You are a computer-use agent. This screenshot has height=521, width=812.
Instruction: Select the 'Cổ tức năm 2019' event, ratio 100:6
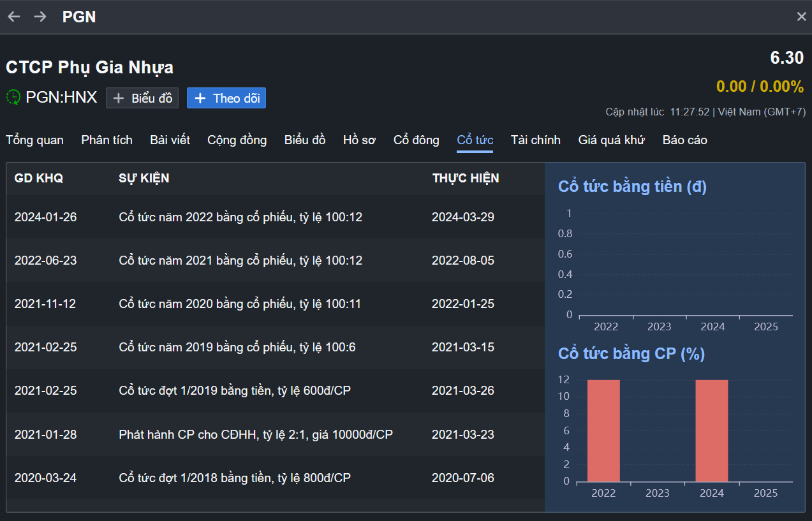pyautogui.click(x=237, y=348)
